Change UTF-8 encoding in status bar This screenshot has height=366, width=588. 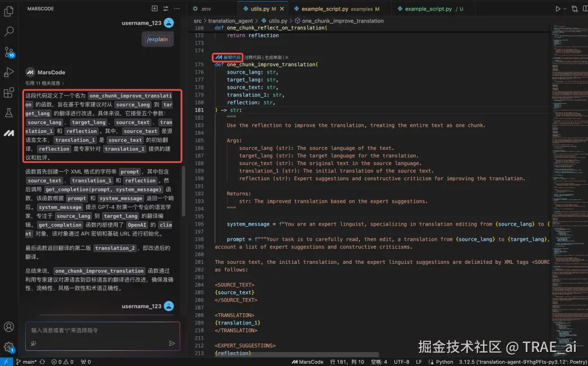[x=402, y=362]
